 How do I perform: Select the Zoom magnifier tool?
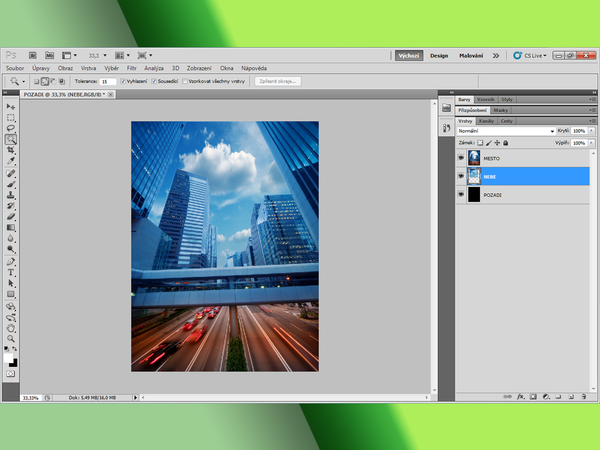tap(11, 337)
